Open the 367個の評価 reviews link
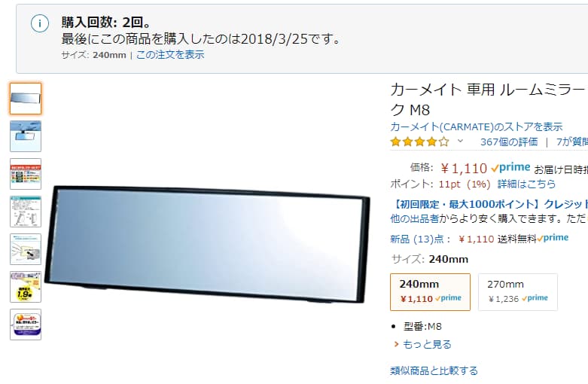This screenshot has height=384, width=588. 509,142
